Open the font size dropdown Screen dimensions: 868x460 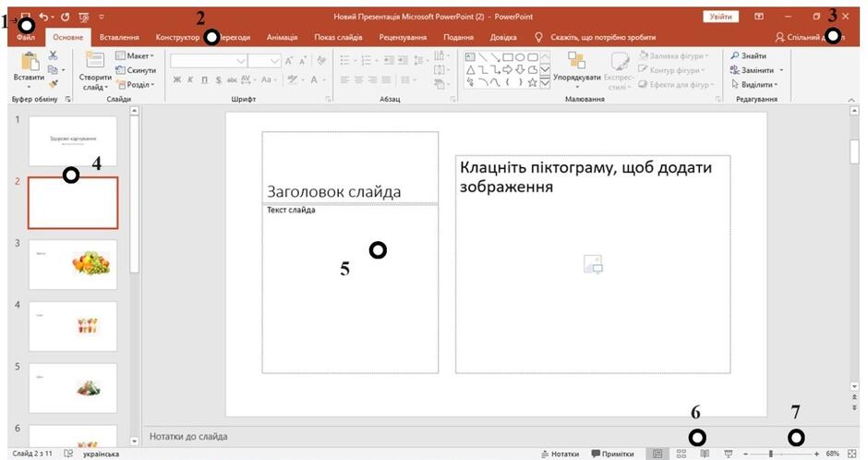[x=275, y=61]
